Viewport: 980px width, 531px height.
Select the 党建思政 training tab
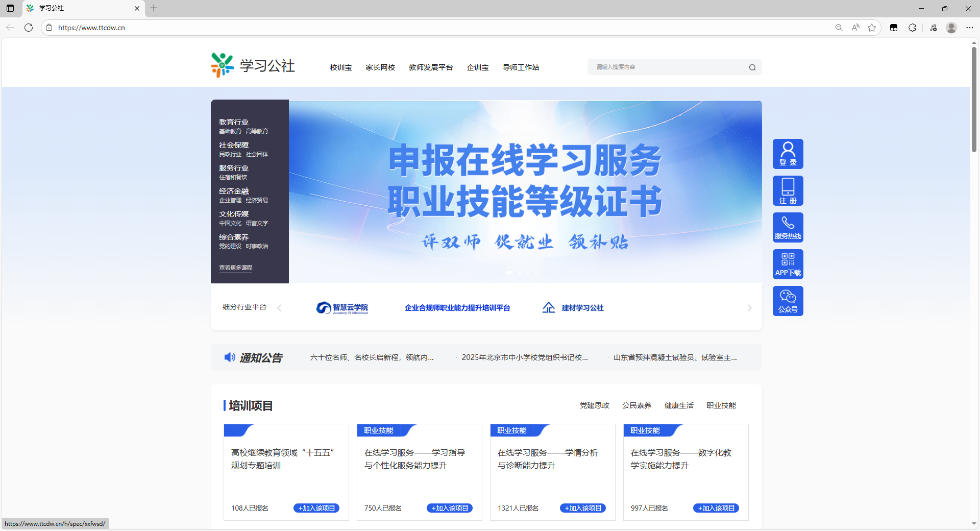click(x=595, y=405)
